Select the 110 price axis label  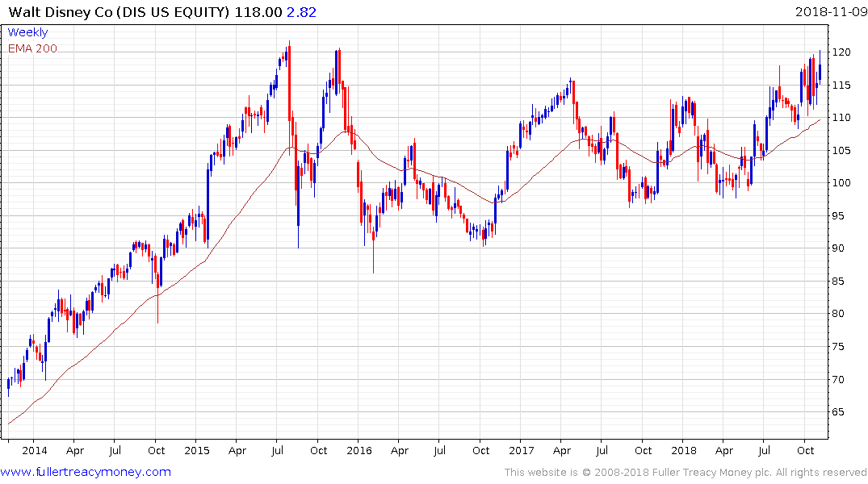(x=841, y=117)
